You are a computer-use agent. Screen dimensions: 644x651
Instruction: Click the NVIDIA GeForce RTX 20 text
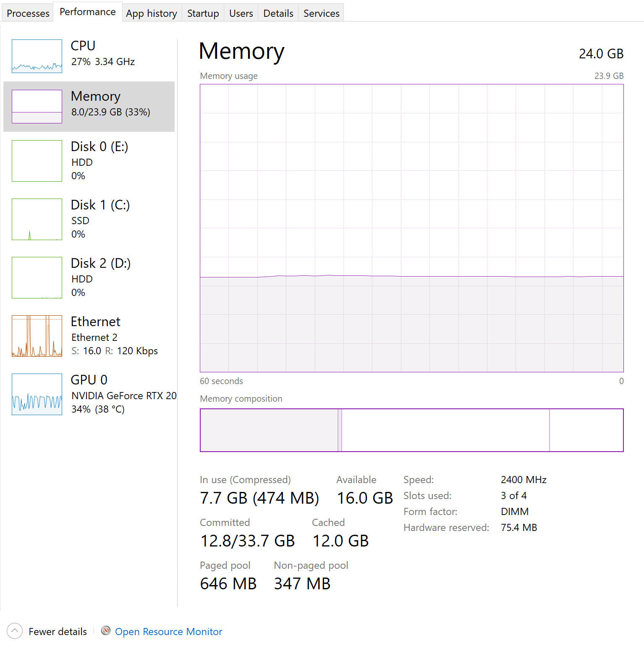point(124,396)
